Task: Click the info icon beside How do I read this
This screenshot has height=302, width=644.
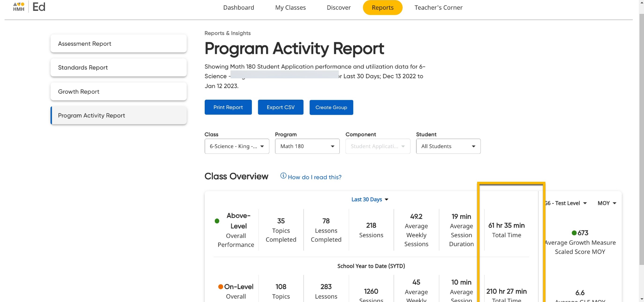Action: click(x=283, y=176)
